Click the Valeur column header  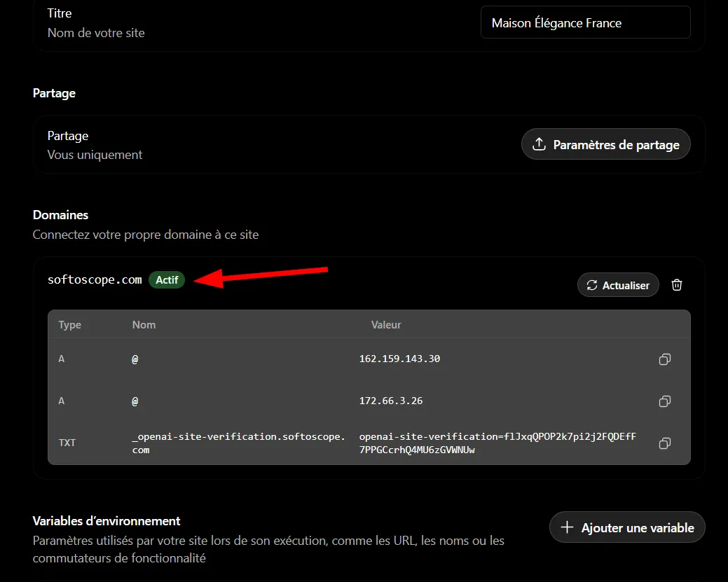(386, 325)
